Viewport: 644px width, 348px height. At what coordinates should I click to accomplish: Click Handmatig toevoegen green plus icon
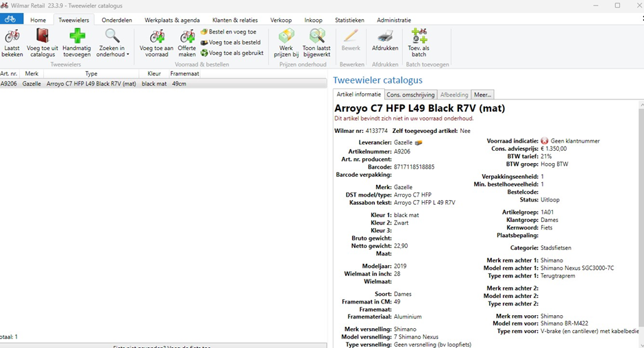pyautogui.click(x=77, y=36)
